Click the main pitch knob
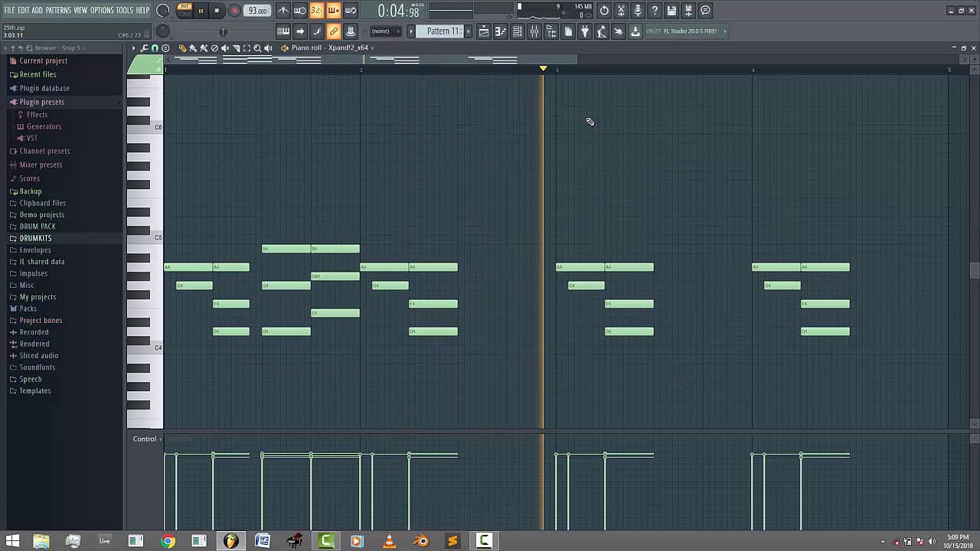 point(163,31)
